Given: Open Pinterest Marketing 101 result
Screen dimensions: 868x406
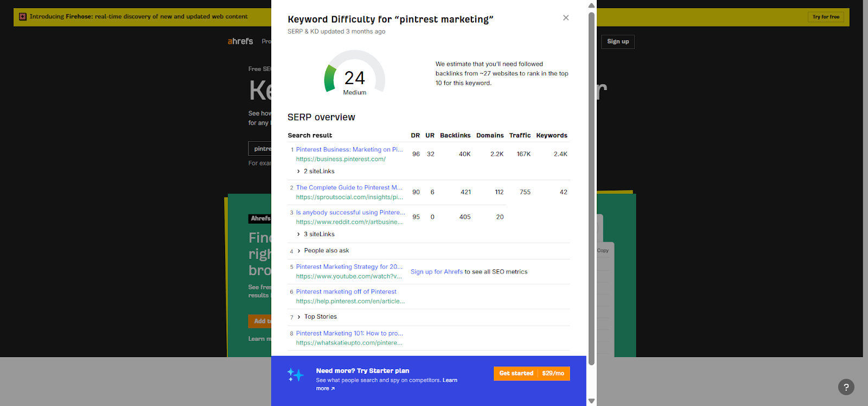Looking at the screenshot, I should [x=349, y=334].
